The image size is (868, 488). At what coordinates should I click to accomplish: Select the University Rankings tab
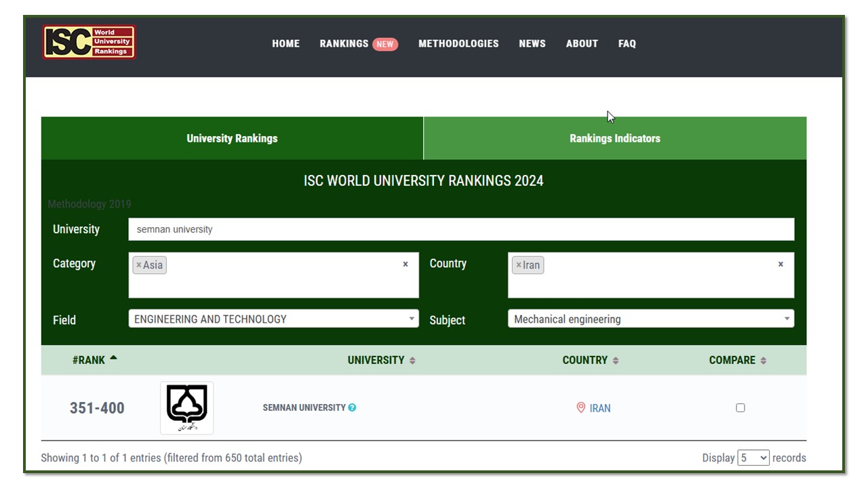point(232,138)
